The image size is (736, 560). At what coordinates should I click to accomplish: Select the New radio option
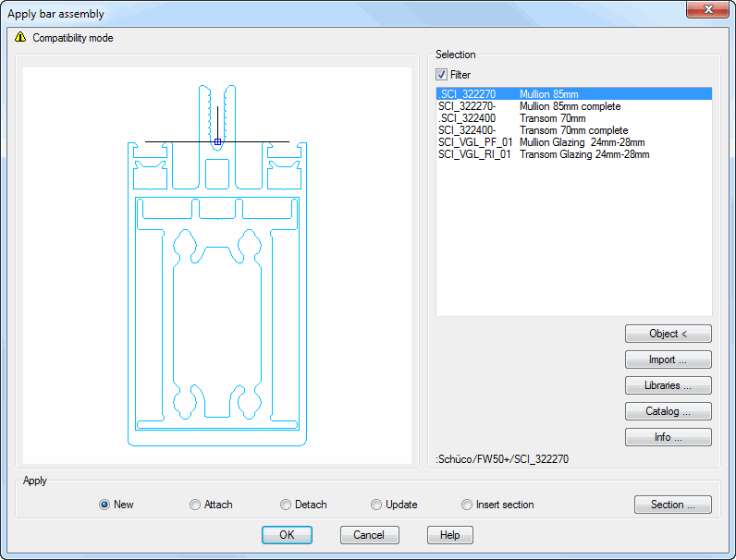pyautogui.click(x=104, y=505)
